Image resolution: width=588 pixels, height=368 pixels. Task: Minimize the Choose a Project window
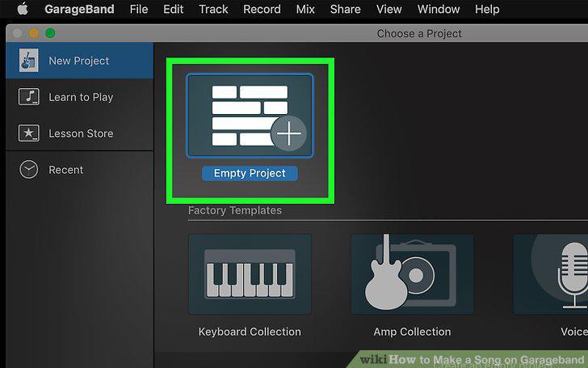coord(34,33)
